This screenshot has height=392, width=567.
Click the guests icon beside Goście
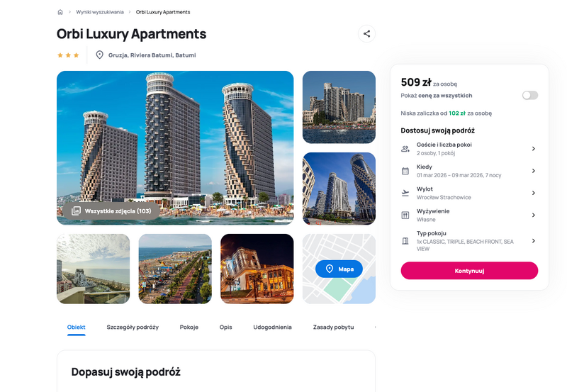point(405,149)
